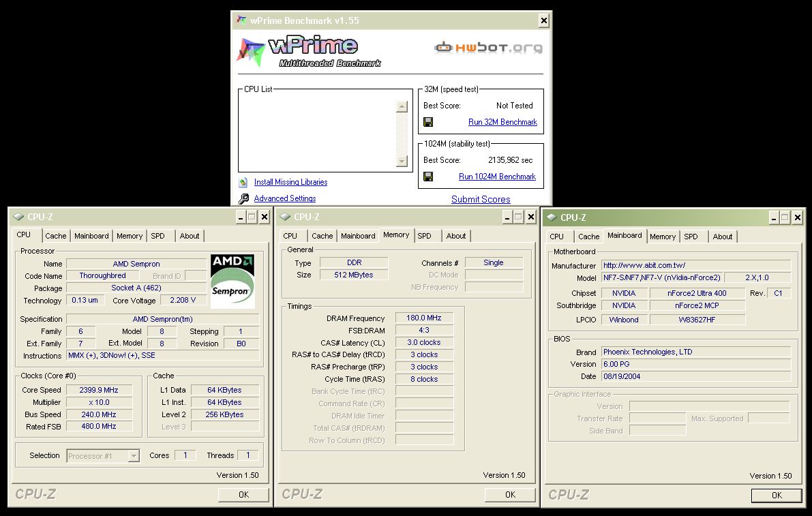Click the BIOS Date field 08/19/2004
This screenshot has width=812, height=516.
point(696,376)
